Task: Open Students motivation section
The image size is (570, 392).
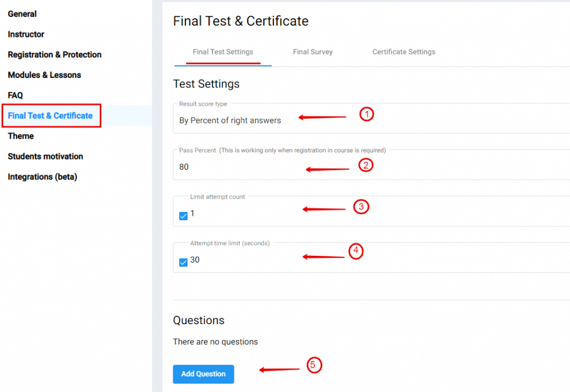Action: click(46, 156)
